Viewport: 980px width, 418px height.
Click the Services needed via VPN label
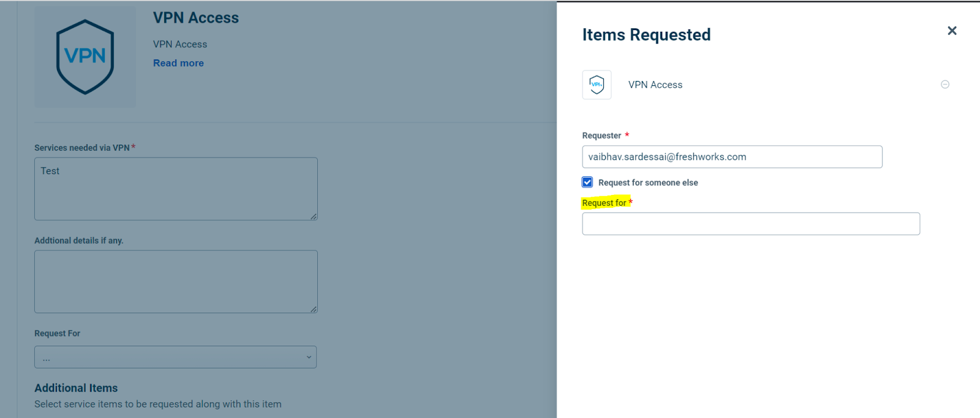click(x=82, y=148)
